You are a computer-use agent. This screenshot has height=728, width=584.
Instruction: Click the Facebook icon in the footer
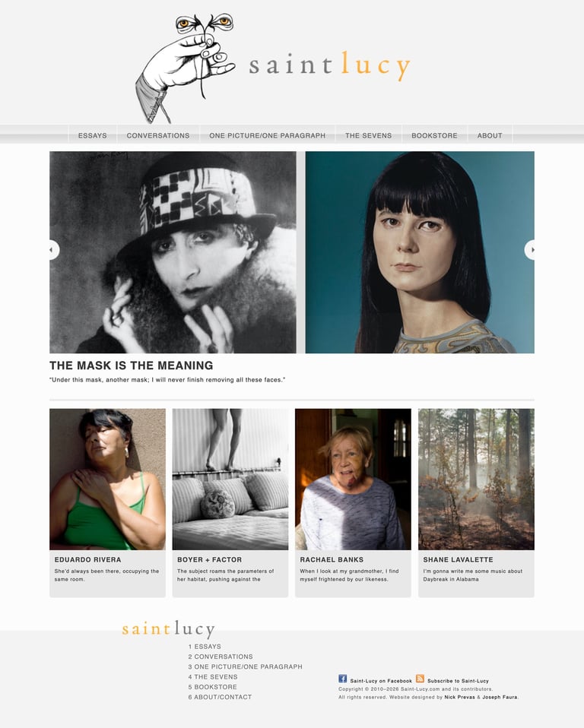pyautogui.click(x=342, y=679)
